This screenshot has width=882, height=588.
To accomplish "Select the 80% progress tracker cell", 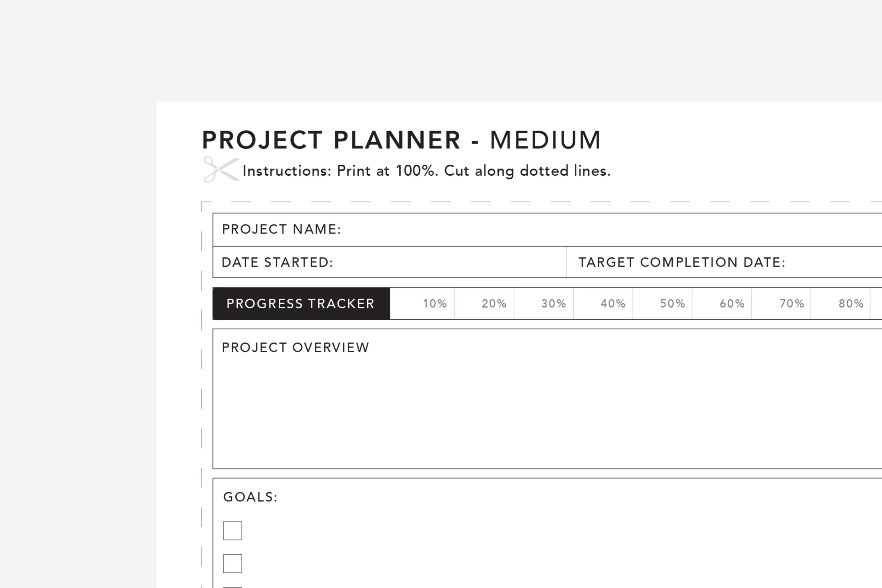I will 841,304.
